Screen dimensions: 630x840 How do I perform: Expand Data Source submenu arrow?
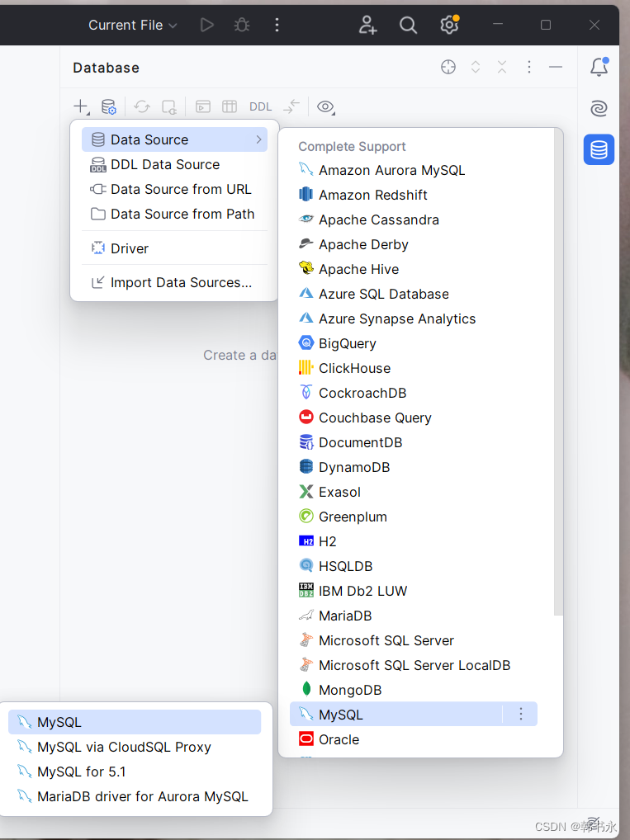(x=259, y=139)
